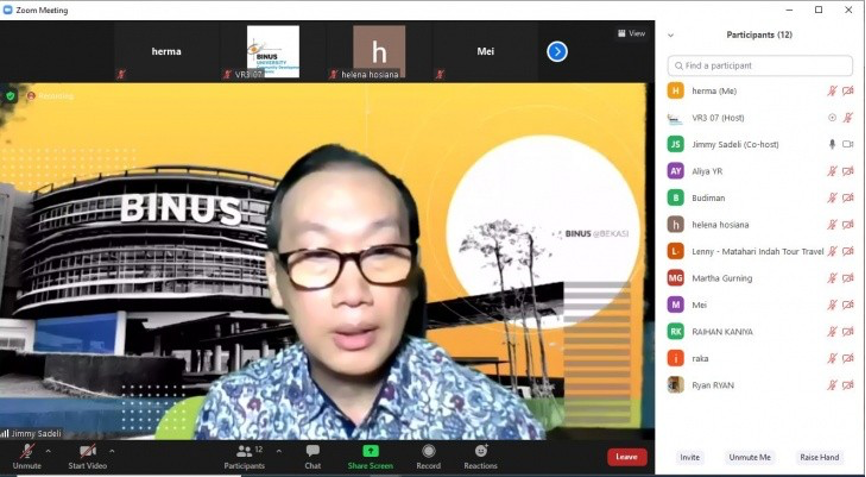Click the Find a participant search field

tap(760, 66)
